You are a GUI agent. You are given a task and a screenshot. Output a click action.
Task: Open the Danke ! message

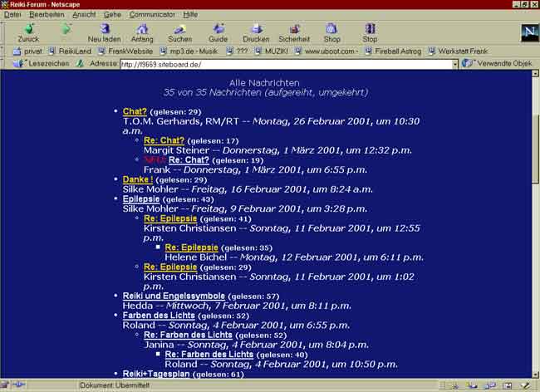[x=138, y=179]
